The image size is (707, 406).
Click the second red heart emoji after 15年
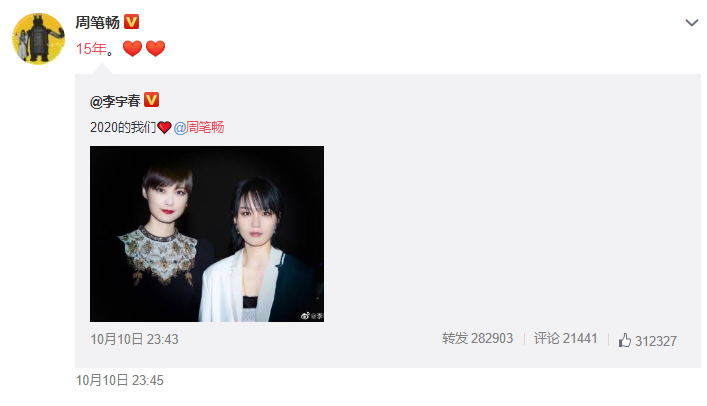[x=156, y=48]
